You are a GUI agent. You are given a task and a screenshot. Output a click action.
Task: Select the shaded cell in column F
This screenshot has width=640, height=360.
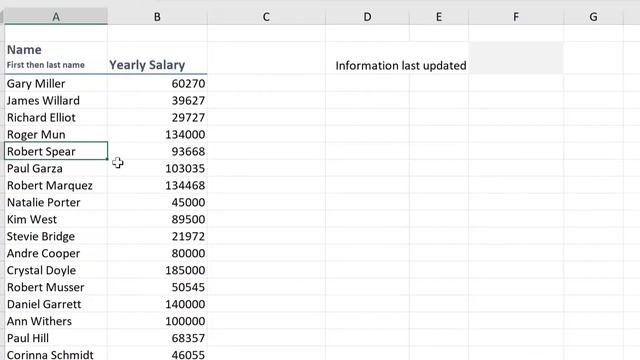(516, 58)
